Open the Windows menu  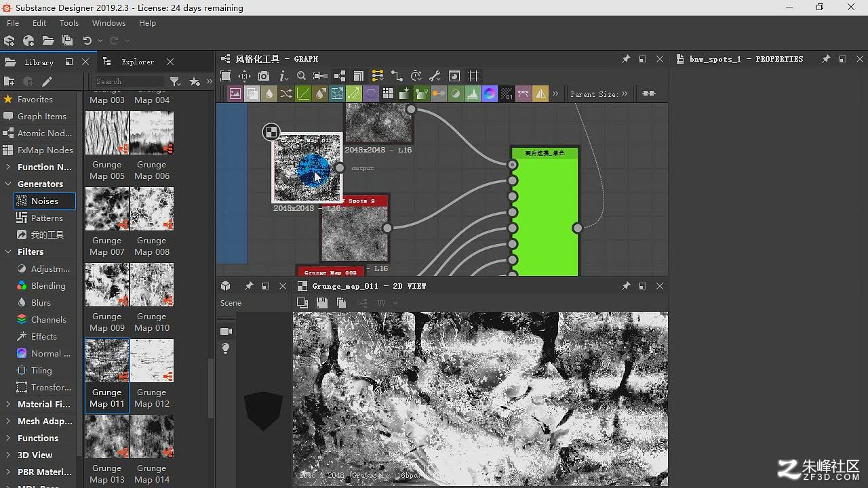108,23
